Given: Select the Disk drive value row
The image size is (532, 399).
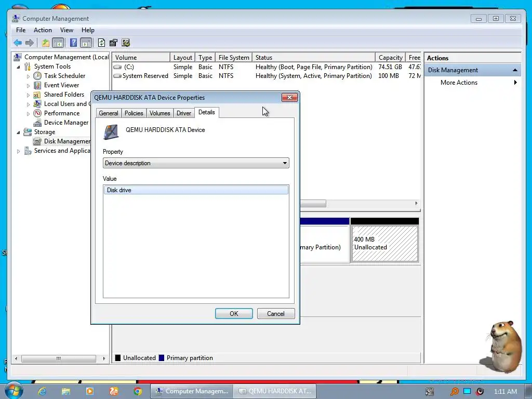Looking at the screenshot, I should click(x=196, y=190).
